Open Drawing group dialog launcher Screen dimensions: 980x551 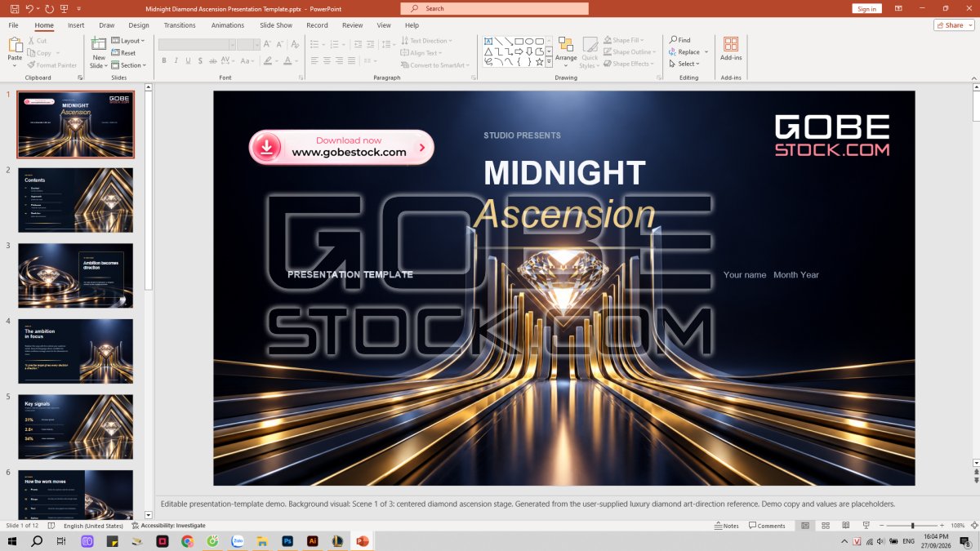[x=657, y=78]
